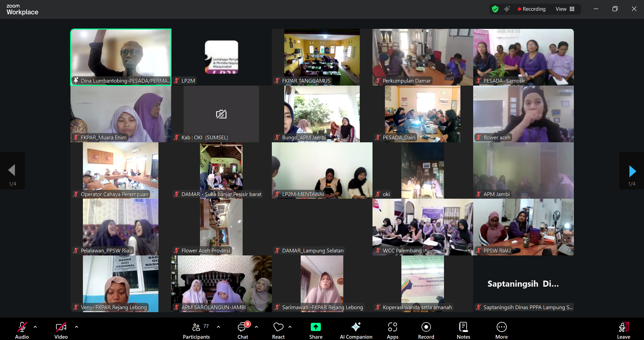This screenshot has height=340, width=644.
Task: Unmute the microphone with Audio button
Action: [22, 327]
